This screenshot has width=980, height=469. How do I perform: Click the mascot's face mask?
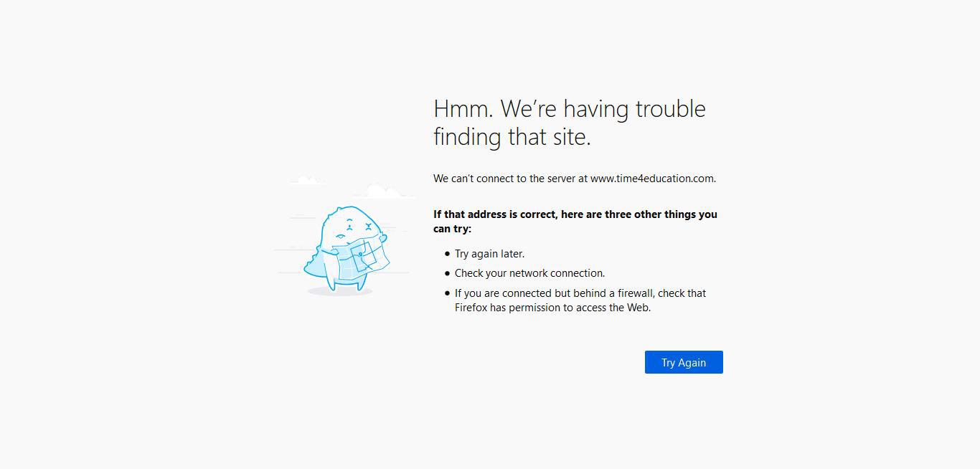tap(344, 229)
